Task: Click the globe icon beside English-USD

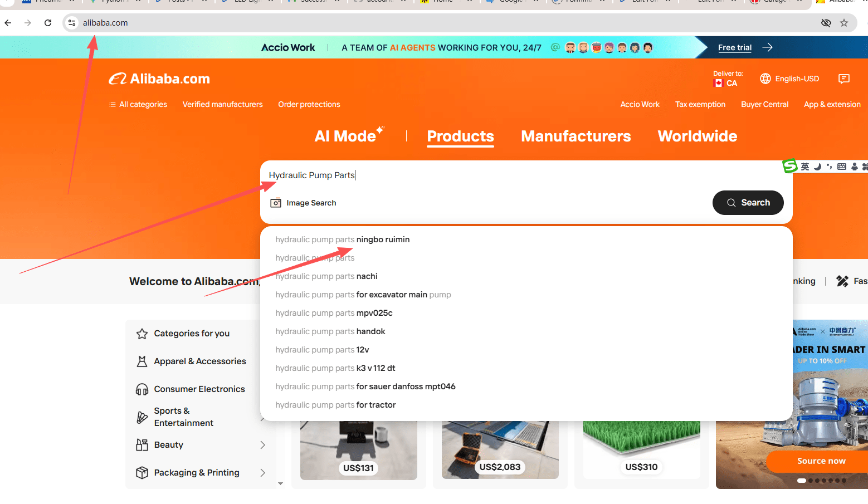Action: 765,79
